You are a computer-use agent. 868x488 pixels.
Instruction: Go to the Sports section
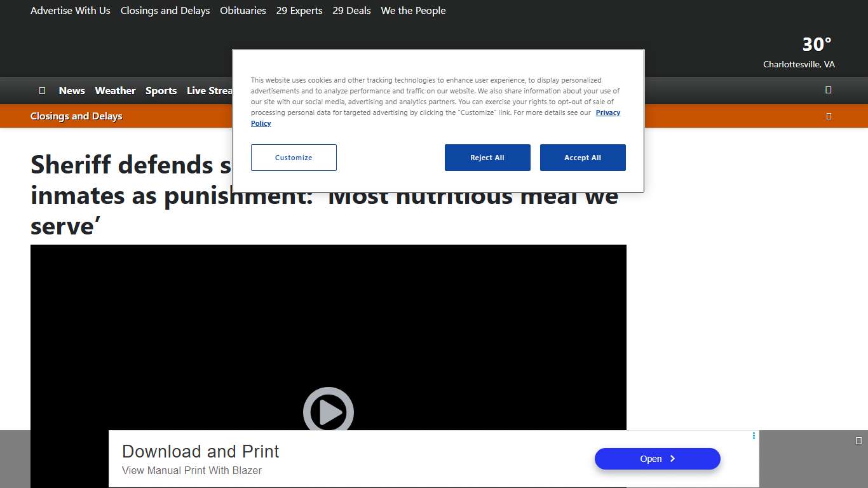pos(161,91)
